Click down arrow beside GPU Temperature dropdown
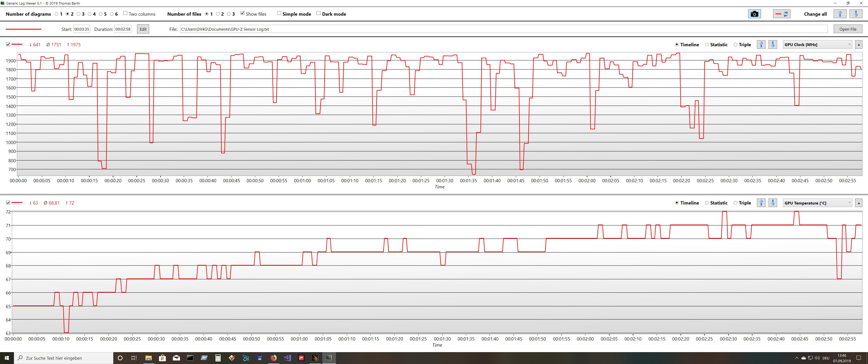The image size is (868, 364). tap(773, 203)
